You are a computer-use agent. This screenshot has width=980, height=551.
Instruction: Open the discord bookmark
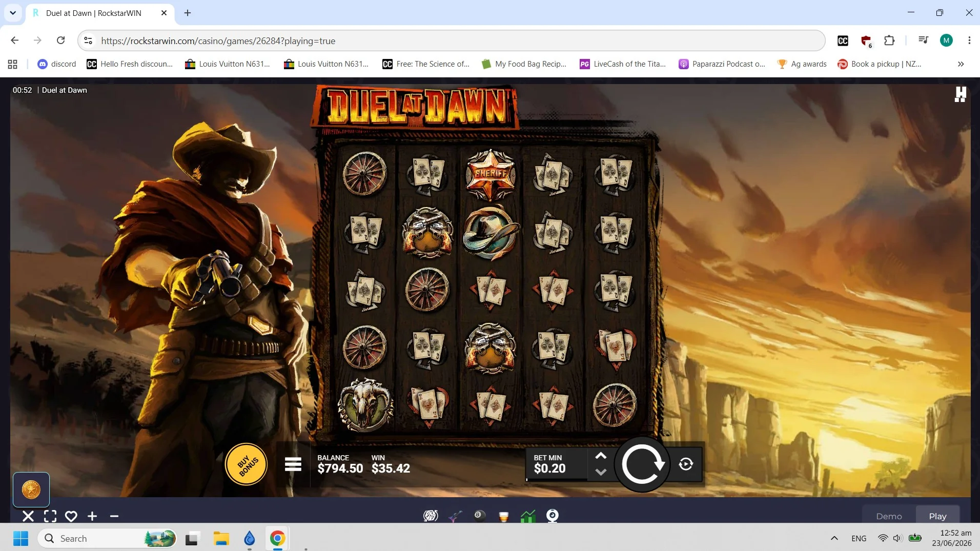(57, 64)
